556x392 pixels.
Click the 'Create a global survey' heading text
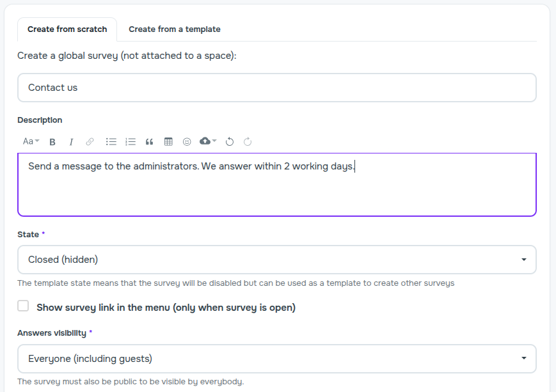click(x=127, y=56)
